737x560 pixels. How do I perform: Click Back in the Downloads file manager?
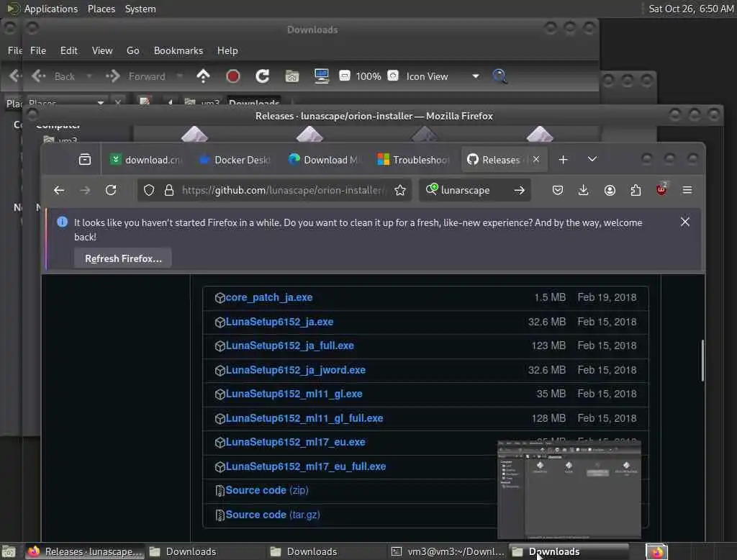click(53, 76)
